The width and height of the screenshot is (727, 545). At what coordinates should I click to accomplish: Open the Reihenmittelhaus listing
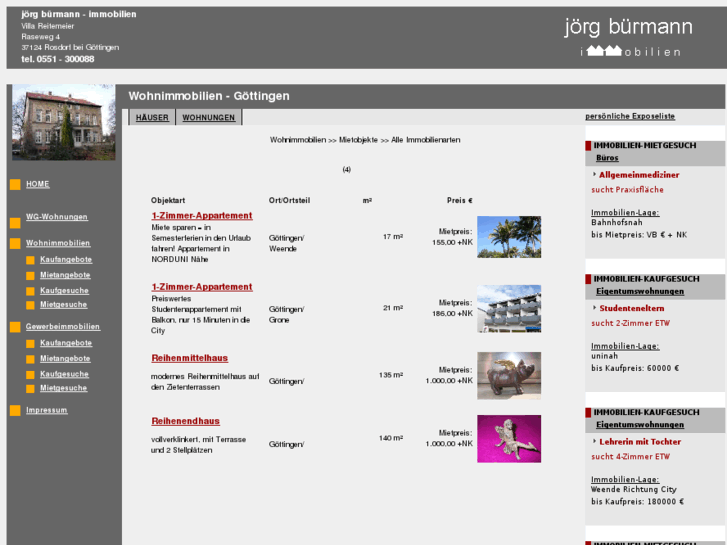pyautogui.click(x=190, y=358)
